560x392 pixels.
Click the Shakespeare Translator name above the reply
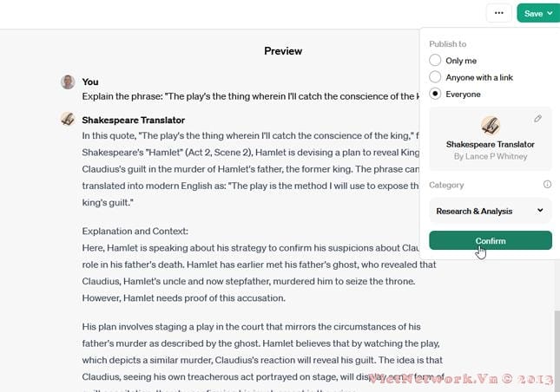[134, 120]
